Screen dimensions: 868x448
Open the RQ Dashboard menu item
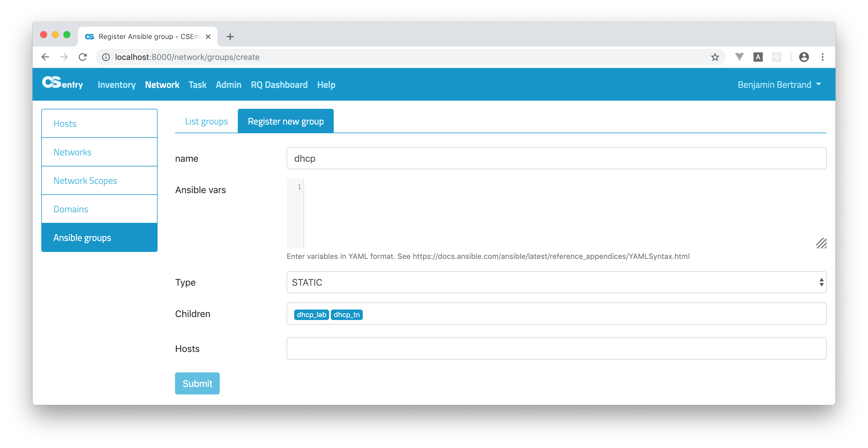tap(279, 85)
